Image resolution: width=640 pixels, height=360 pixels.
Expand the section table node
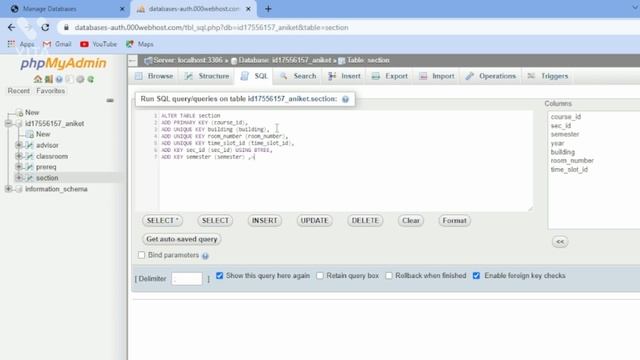tap(19, 178)
